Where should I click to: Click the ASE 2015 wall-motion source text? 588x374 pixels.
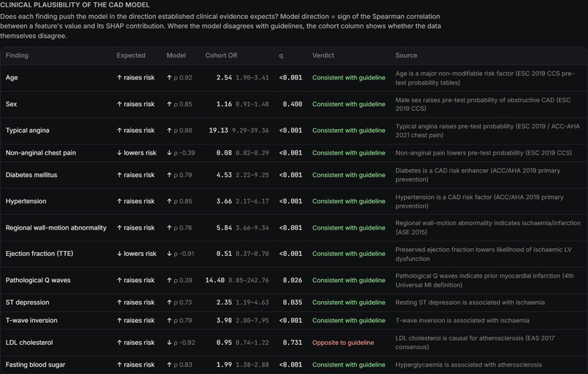pyautogui.click(x=488, y=228)
